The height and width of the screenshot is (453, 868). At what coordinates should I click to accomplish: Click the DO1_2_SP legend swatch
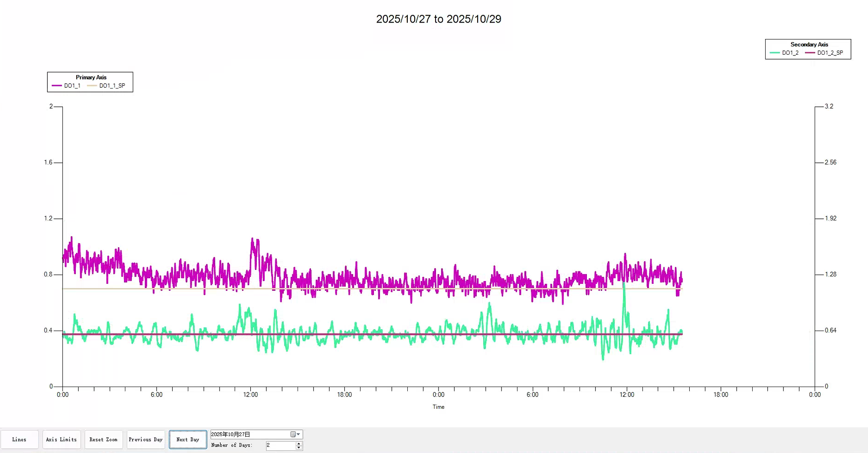tap(810, 53)
